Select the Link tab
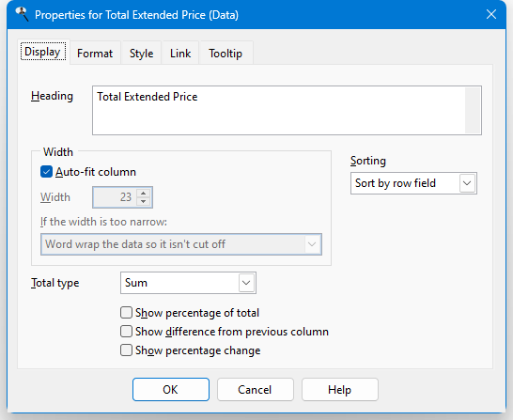 pos(180,53)
